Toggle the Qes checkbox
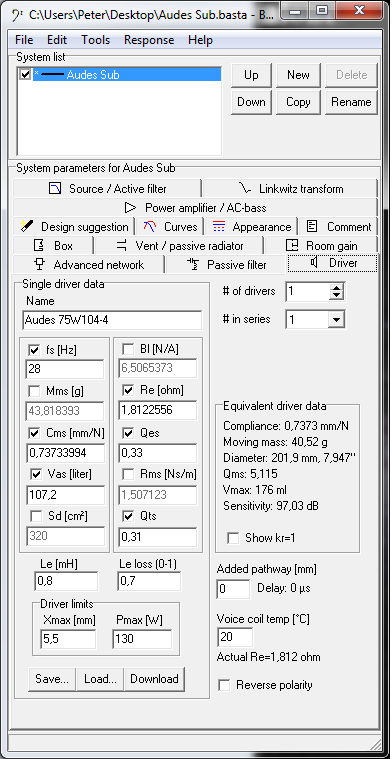 click(x=128, y=433)
